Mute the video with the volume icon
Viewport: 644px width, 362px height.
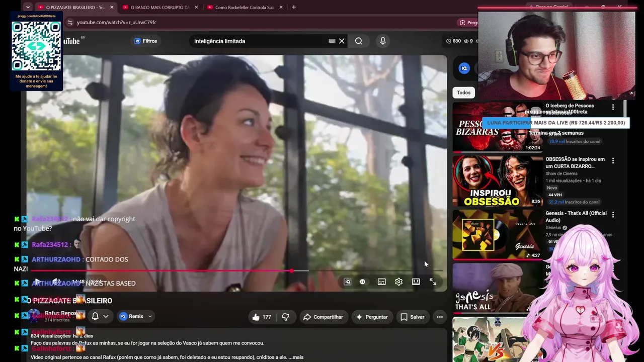[57, 282]
